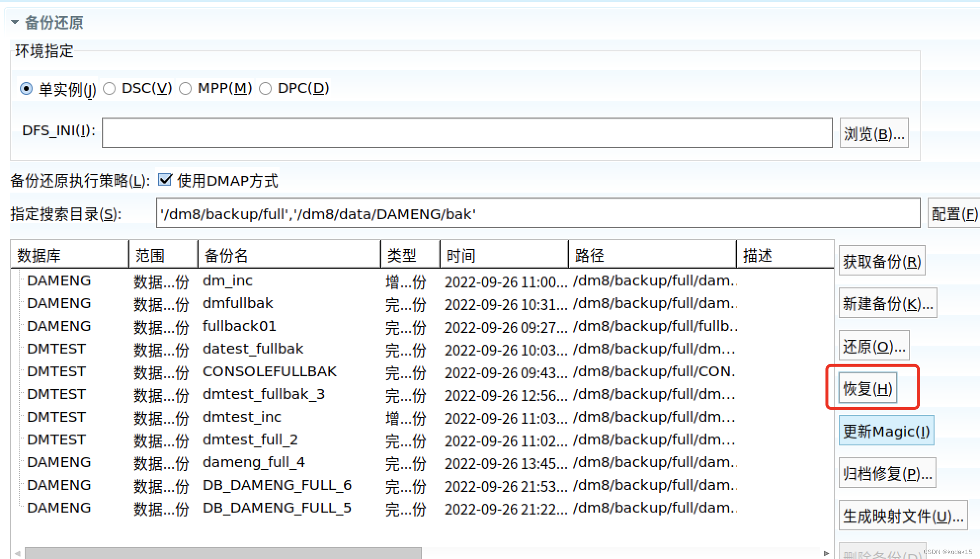
Task: Select the MPP(M) environment option
Action: pos(186,88)
